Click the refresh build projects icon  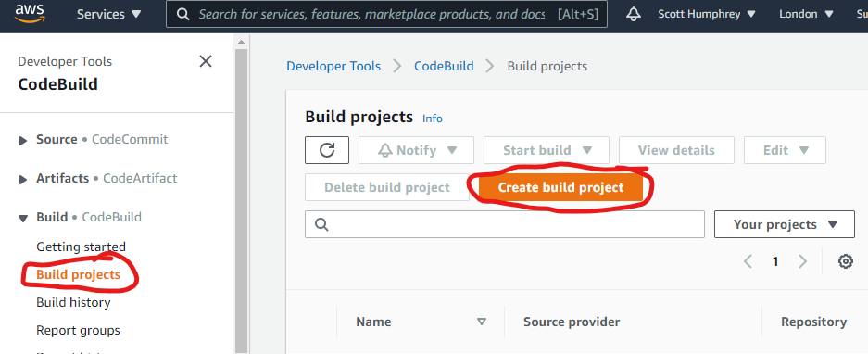(327, 150)
